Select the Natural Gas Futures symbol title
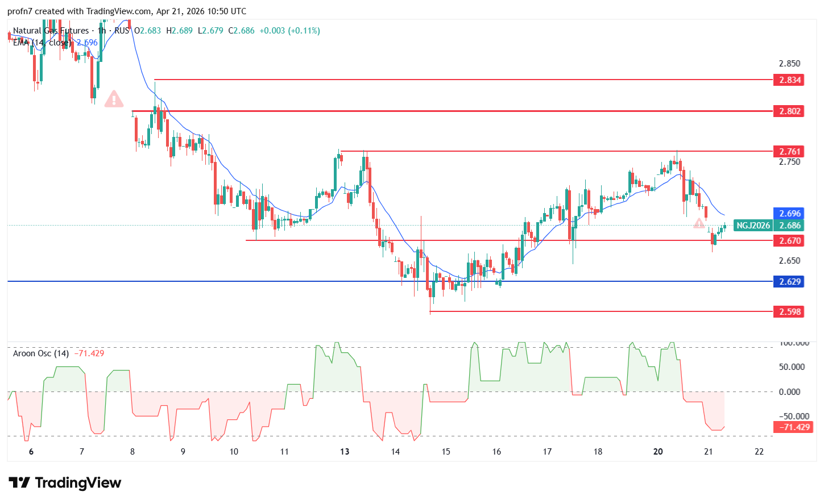The image size is (824, 504). [x=51, y=31]
